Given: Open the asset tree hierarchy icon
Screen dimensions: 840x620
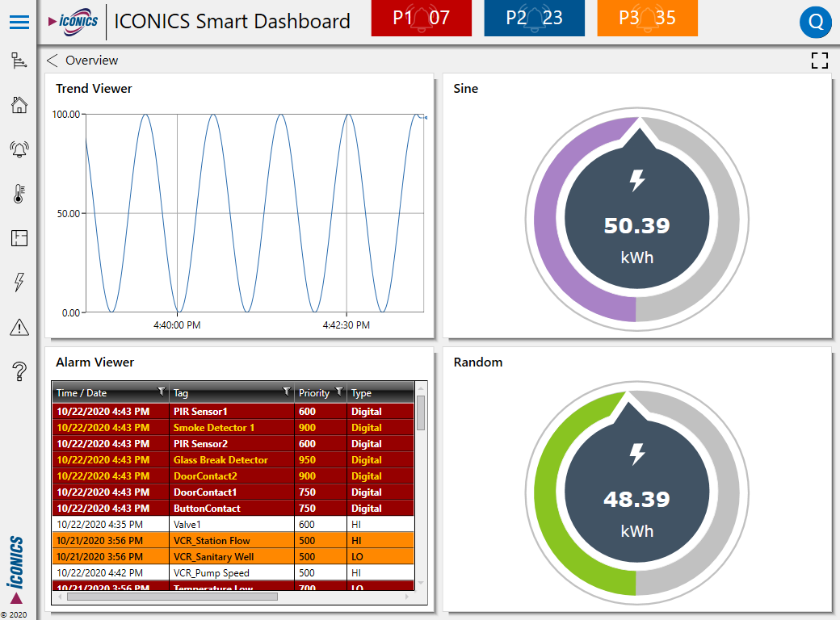Looking at the screenshot, I should click(x=19, y=61).
